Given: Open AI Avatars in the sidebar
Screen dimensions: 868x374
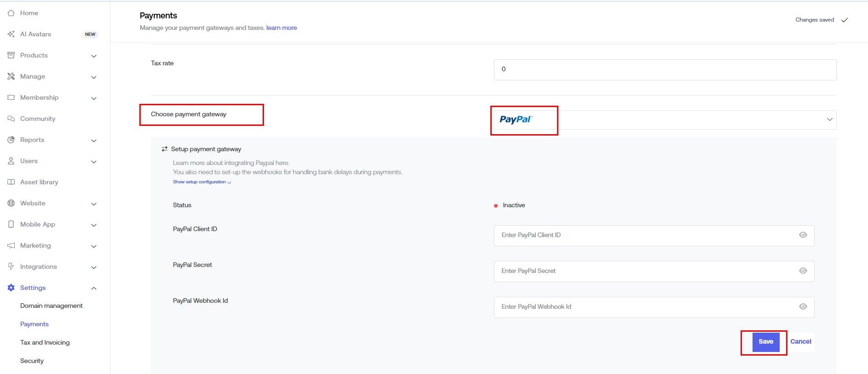Looking at the screenshot, I should click(x=35, y=34).
